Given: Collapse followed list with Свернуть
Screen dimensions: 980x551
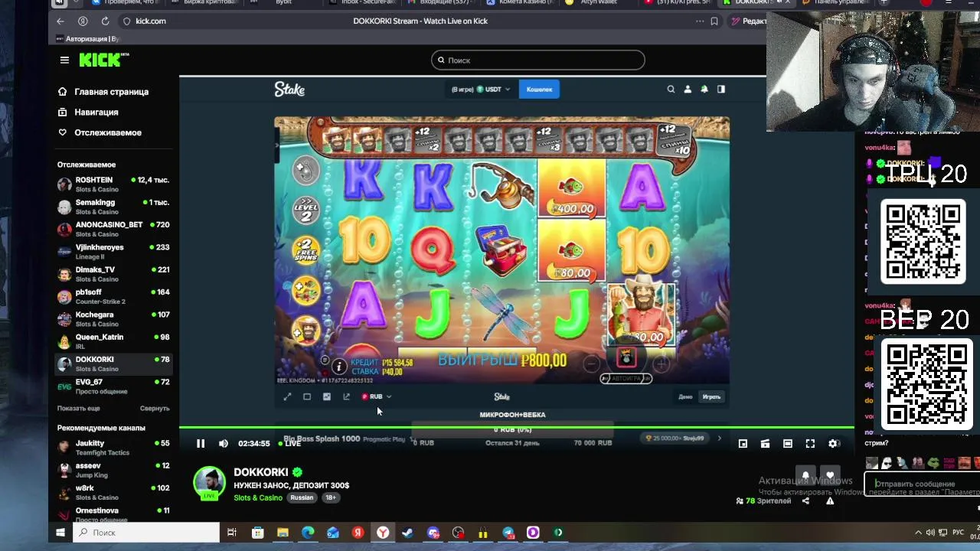Looking at the screenshot, I should pos(155,409).
